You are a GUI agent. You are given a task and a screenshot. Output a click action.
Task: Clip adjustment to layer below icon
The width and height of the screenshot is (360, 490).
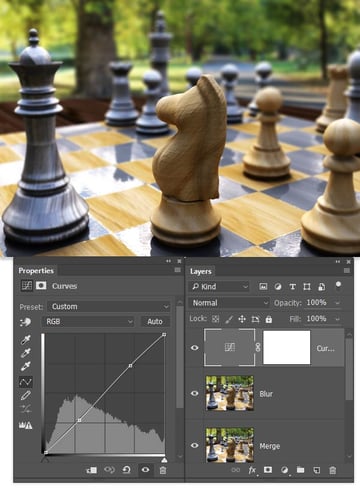point(92,470)
